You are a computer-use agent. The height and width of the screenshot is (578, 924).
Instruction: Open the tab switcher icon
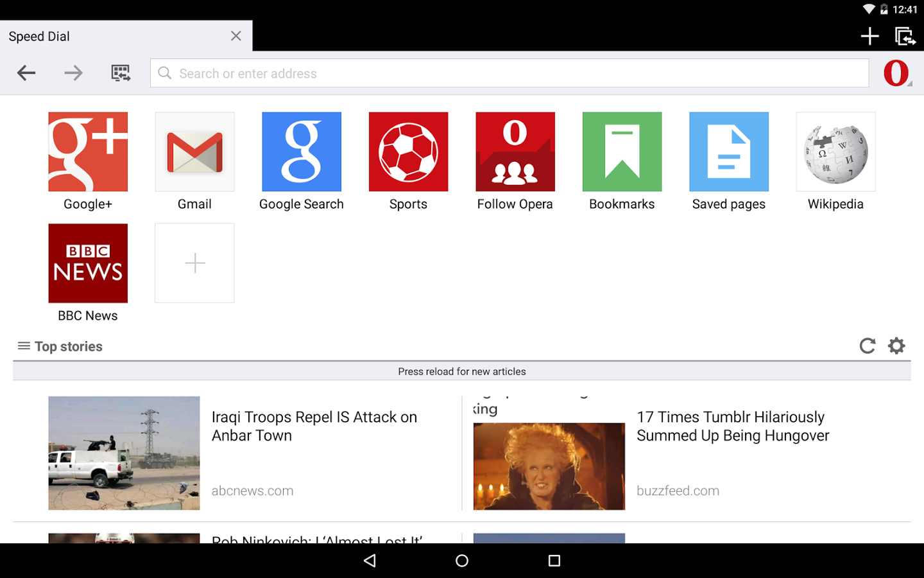905,36
